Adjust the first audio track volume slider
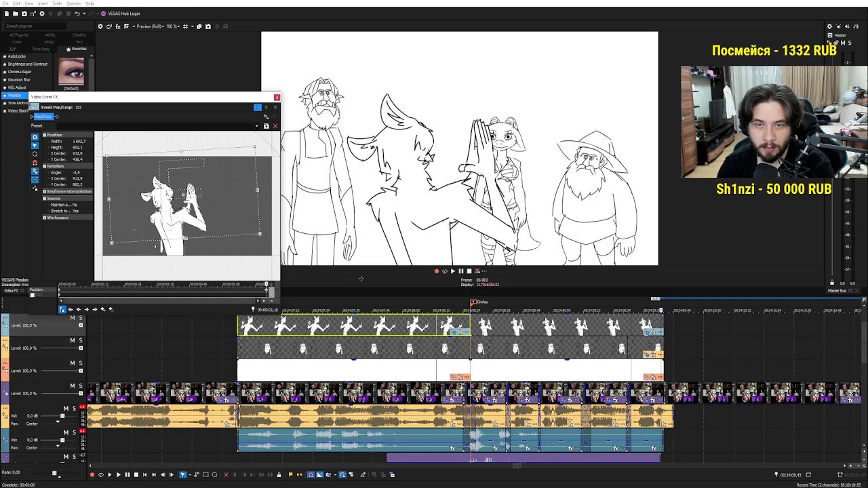This screenshot has width=868, height=488. (x=62, y=416)
